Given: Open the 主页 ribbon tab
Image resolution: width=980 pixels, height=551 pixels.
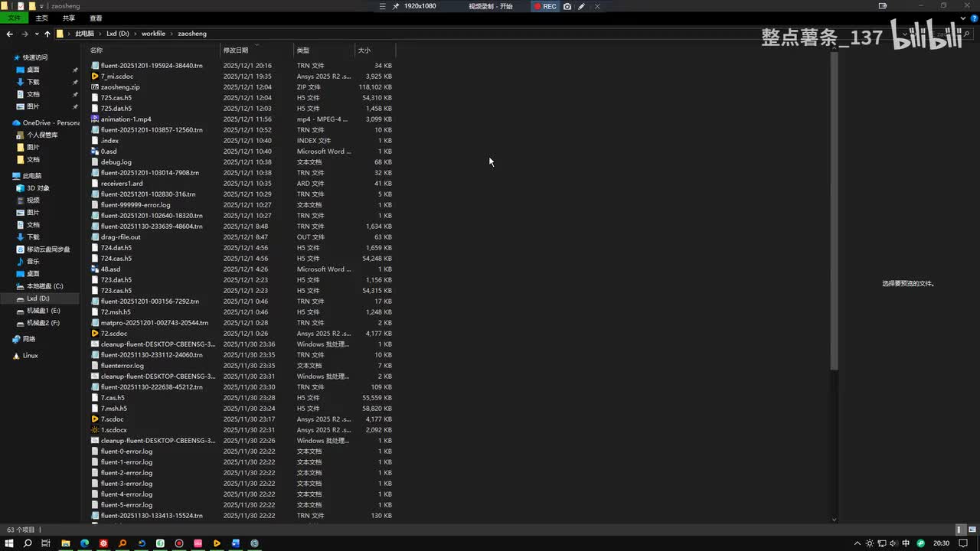Looking at the screenshot, I should click(x=41, y=18).
